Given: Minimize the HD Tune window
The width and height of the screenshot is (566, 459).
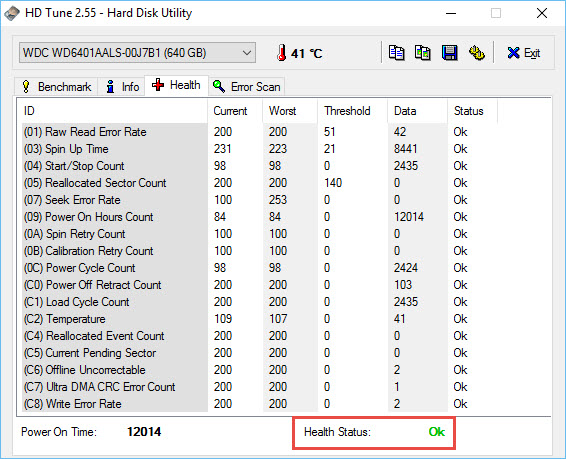Looking at the screenshot, I should coord(451,14).
